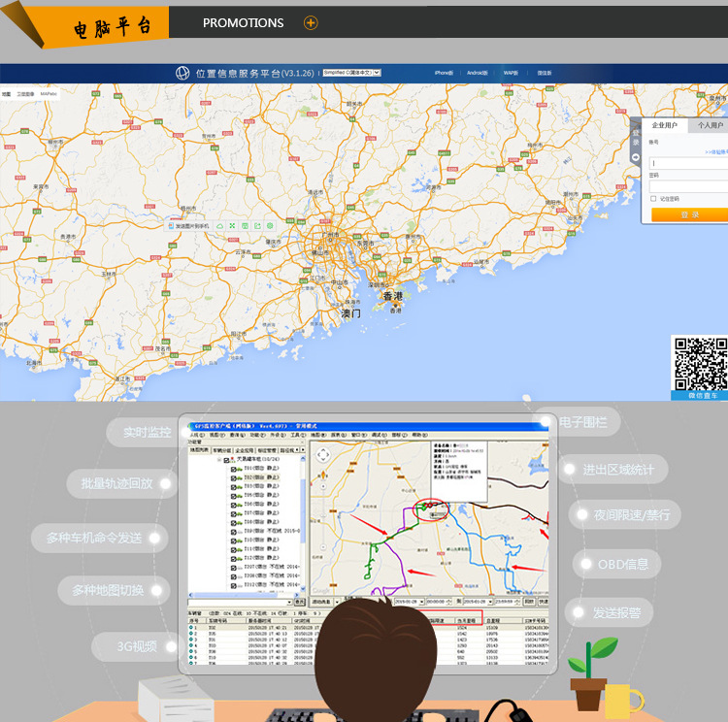This screenshot has width=728, height=722.
Task: Switch to 个人用户 personal user tab
Action: coord(708,125)
